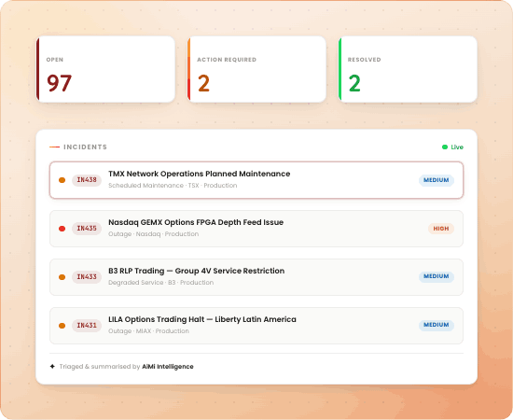Select LILA Options Trading Halt incident
Viewport: 513px width, 420px height.
[x=256, y=326]
